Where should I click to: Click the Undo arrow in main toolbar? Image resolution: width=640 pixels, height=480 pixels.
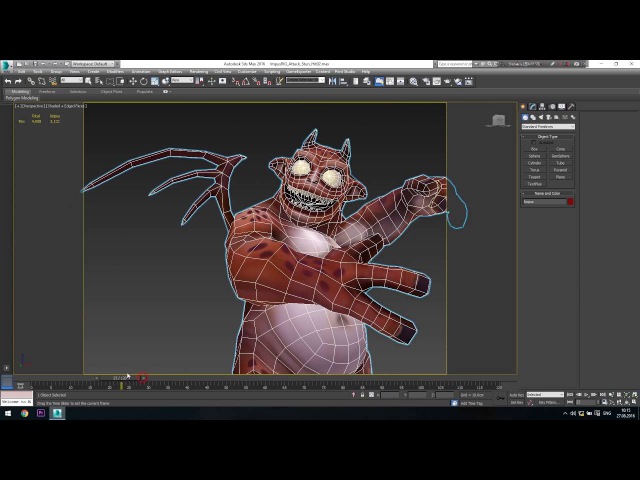coord(8,82)
